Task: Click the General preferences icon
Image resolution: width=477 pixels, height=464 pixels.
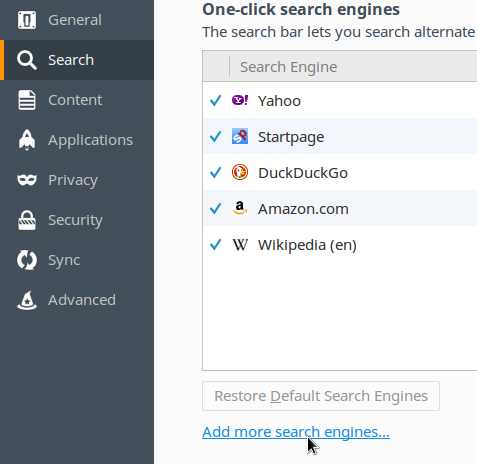Action: tap(27, 20)
